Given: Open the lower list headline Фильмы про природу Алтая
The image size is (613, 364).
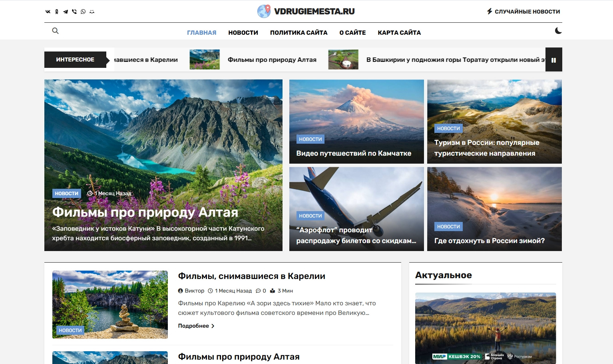Looking at the screenshot, I should [239, 357].
